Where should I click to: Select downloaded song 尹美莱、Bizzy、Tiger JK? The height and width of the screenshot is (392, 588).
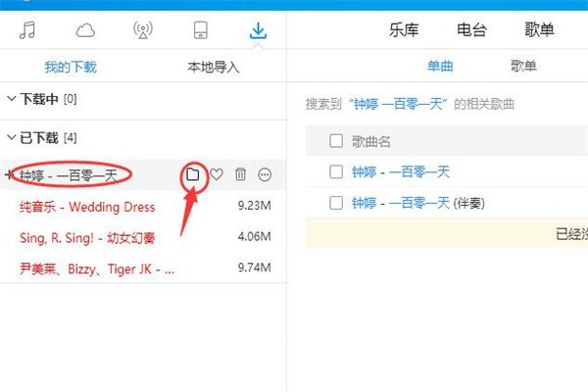[x=97, y=269]
